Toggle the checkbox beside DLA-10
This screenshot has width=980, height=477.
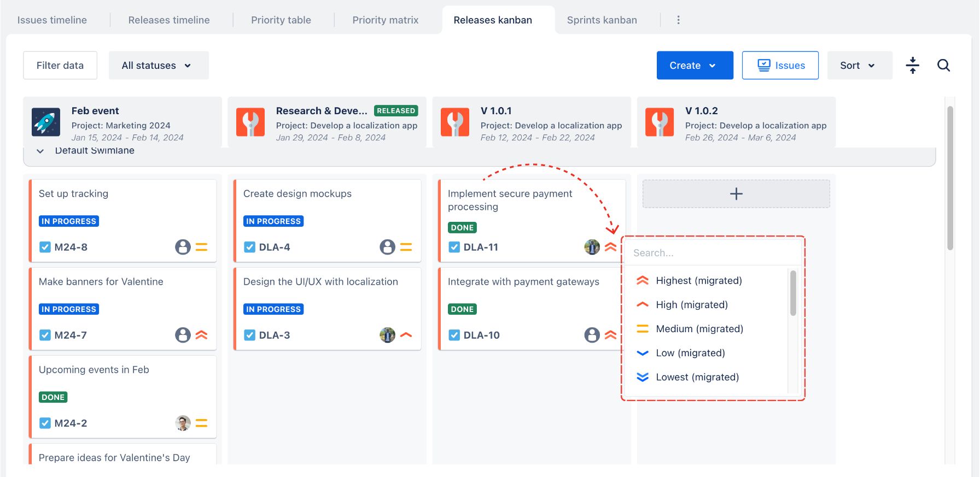[454, 335]
